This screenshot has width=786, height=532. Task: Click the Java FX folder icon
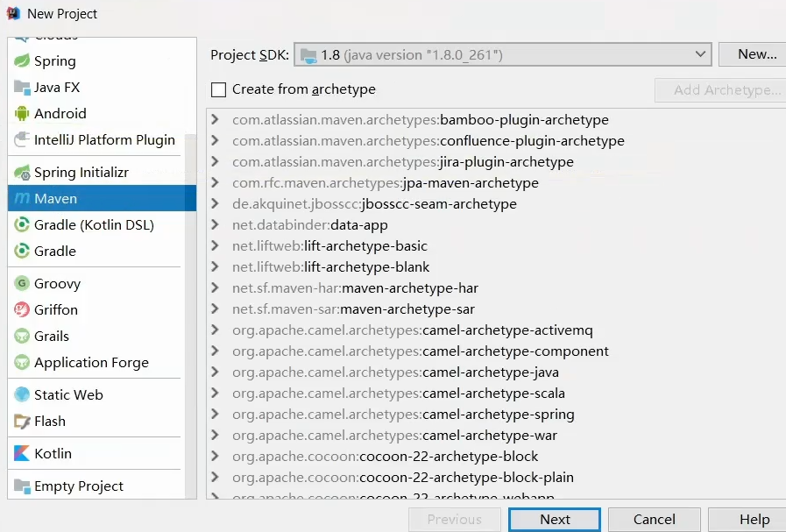coord(22,88)
